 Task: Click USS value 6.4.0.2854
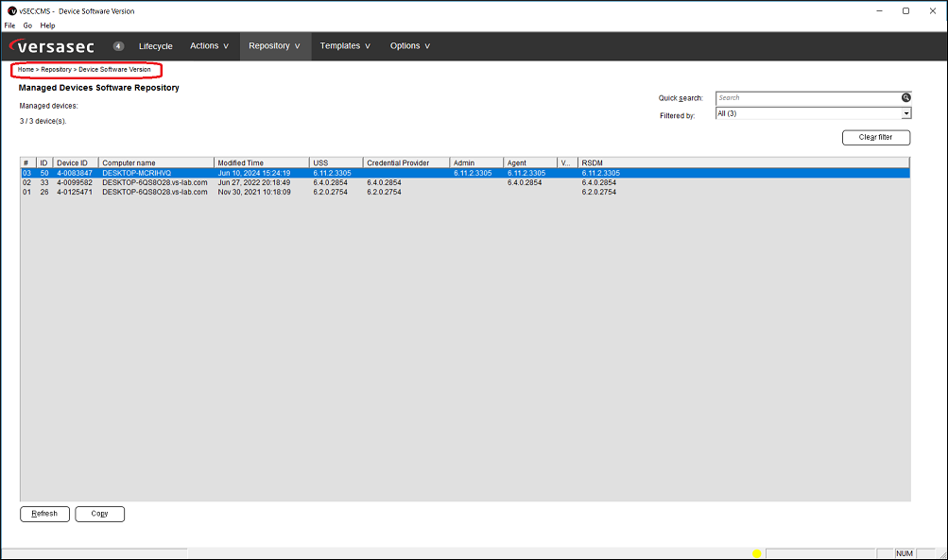pos(330,182)
